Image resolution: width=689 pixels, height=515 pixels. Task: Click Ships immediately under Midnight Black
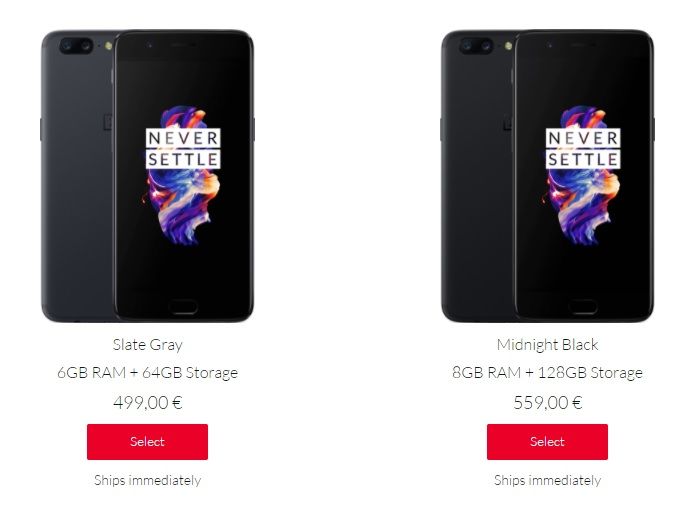tap(548, 480)
